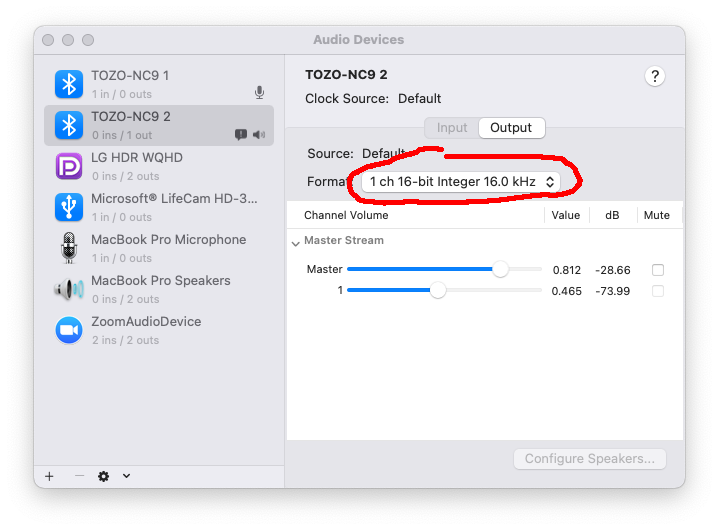This screenshot has height=530, width=719.
Task: Toggle the channel 1 mute checkbox
Action: pyautogui.click(x=657, y=291)
